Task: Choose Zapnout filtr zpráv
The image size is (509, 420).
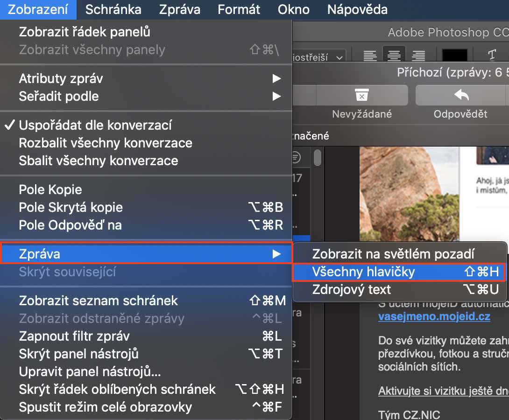Action: pyautogui.click(x=146, y=336)
